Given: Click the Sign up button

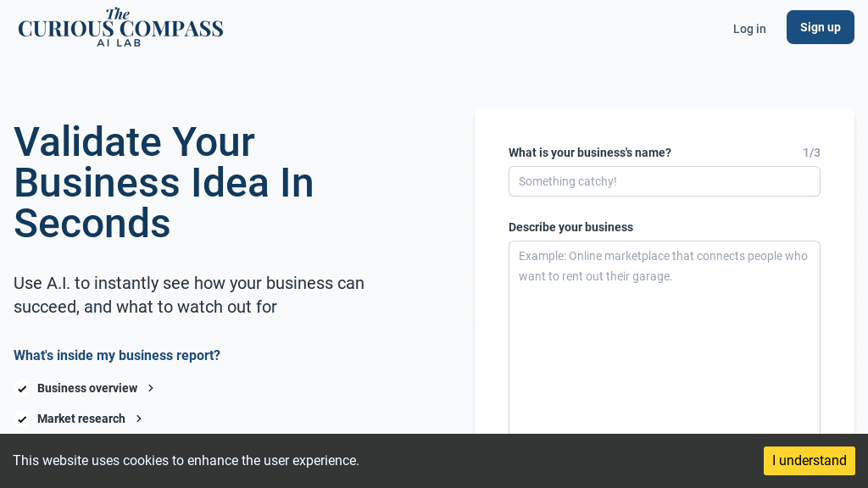Looking at the screenshot, I should point(820,27).
